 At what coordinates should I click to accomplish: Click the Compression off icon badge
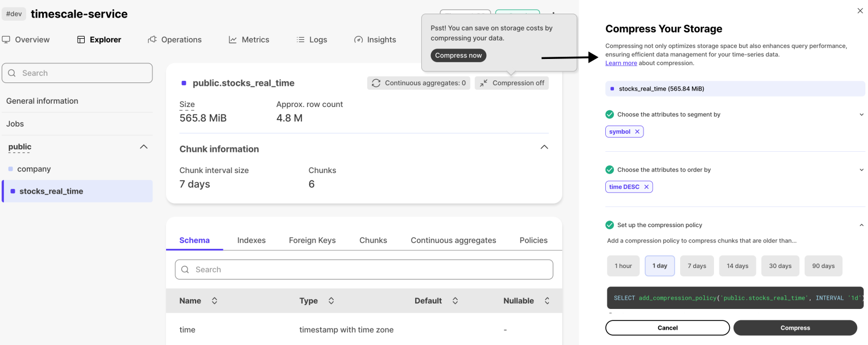484,83
